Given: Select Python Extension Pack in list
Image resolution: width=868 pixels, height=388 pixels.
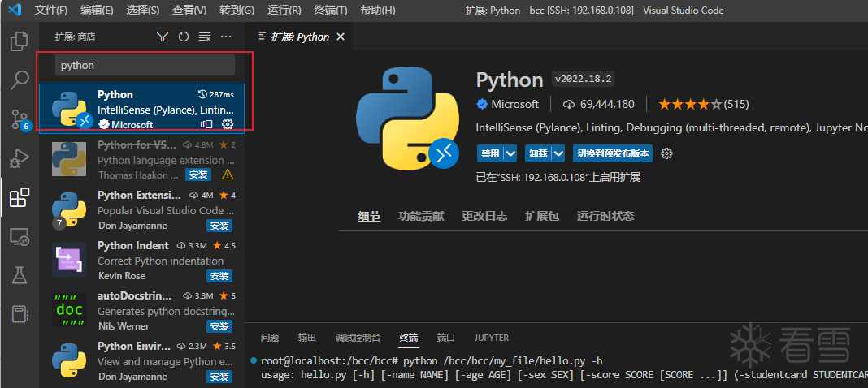Looking at the screenshot, I should (141, 210).
